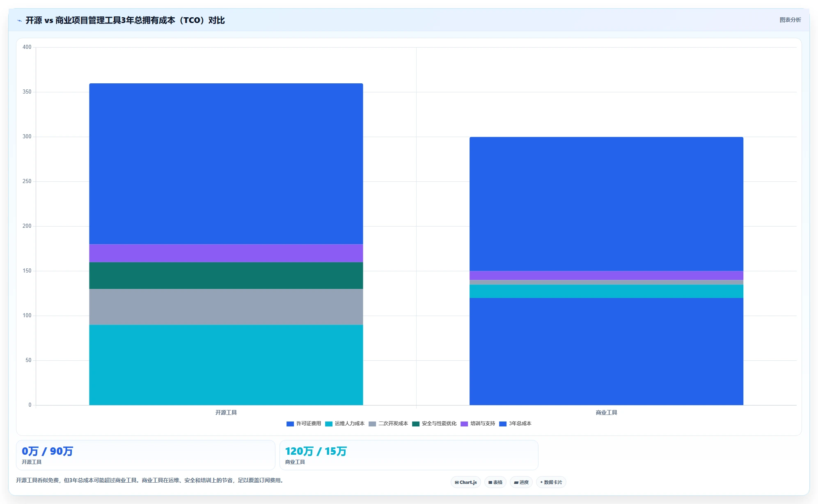Click the 开源工具 x-axis label
Image resolution: width=818 pixels, height=504 pixels.
tap(226, 412)
